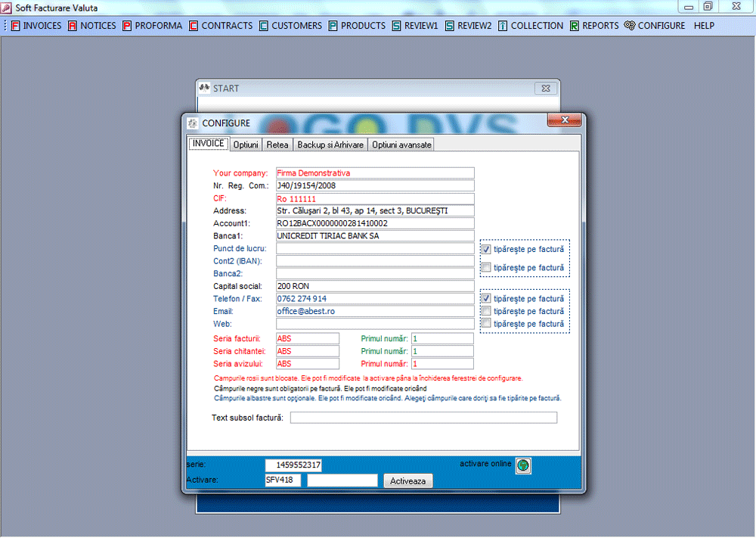
Task: Open the Backup si Arhivare tab
Action: 330,145
